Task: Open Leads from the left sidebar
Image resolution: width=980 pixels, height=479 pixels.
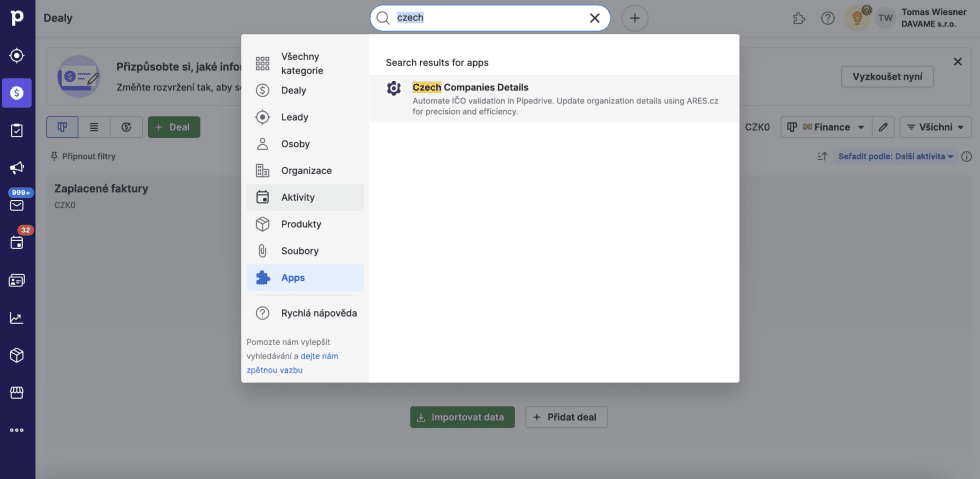Action: (17, 56)
